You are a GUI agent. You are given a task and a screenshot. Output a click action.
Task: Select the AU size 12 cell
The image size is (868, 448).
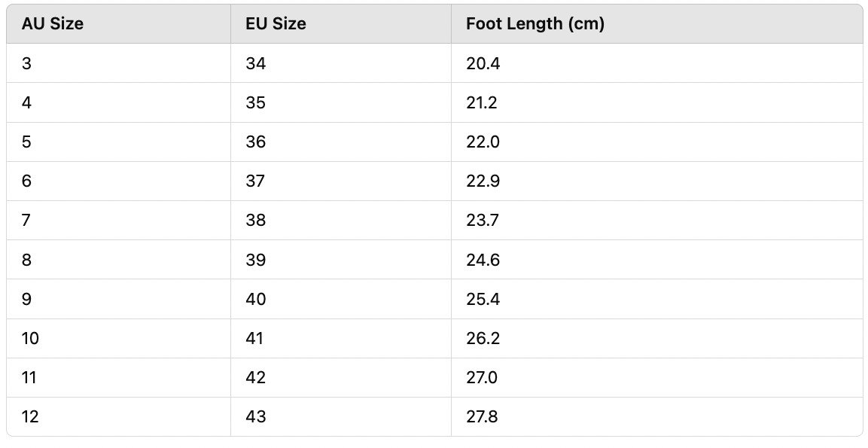30,416
